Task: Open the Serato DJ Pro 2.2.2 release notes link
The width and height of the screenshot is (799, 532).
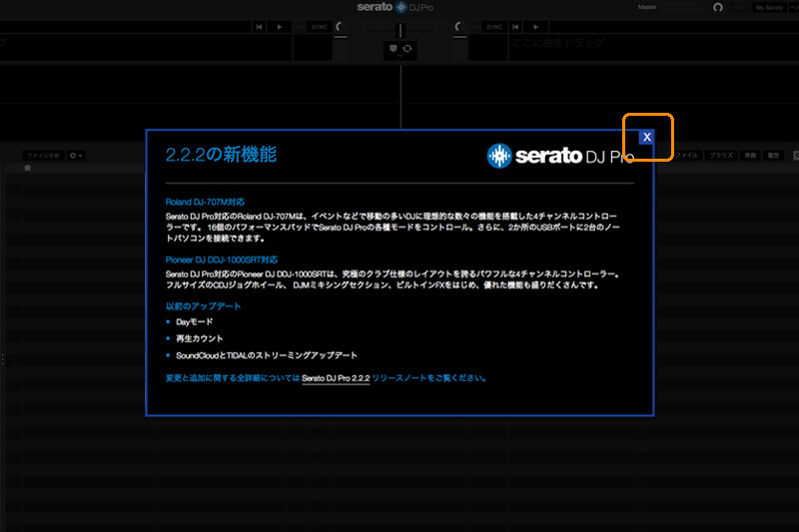Action: pos(336,378)
